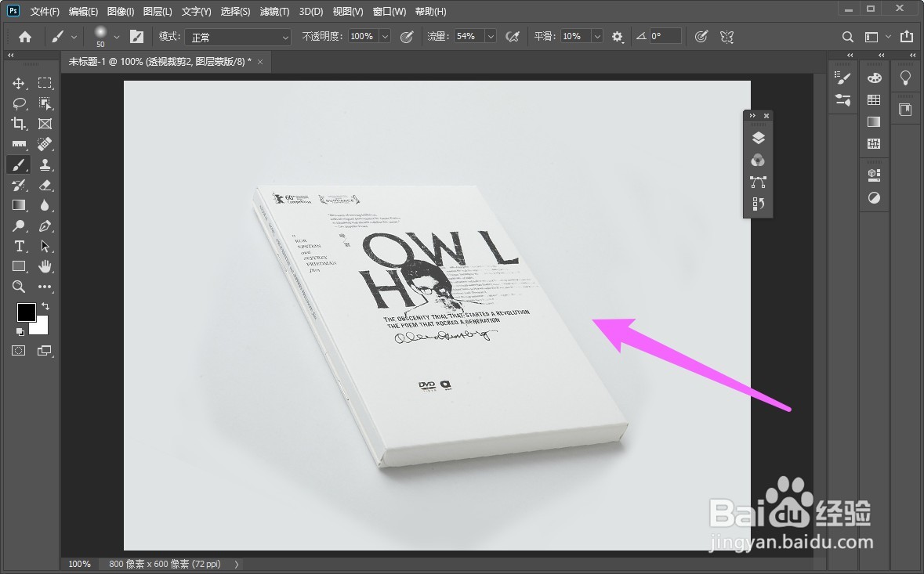
Task: Select the Healing Brush tool
Action: click(x=45, y=144)
